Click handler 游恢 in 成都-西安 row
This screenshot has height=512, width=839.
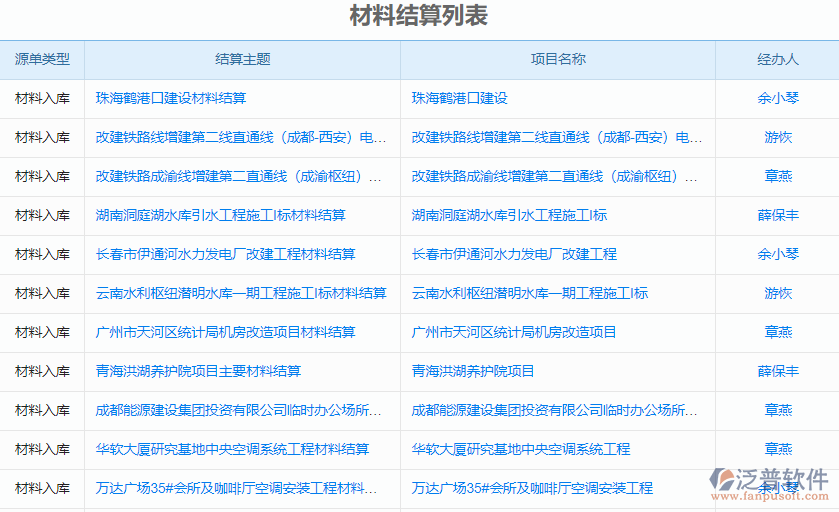tap(778, 137)
